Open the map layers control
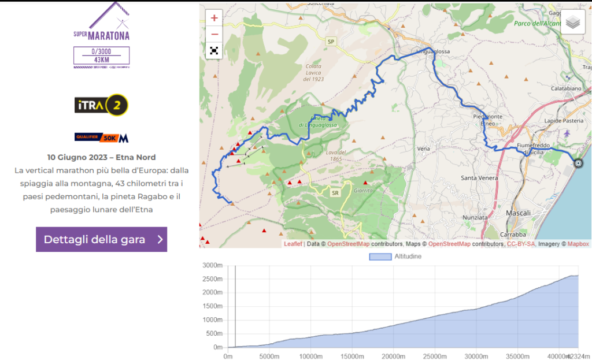Image resolution: width=592 pixels, height=364 pixels. (x=573, y=23)
